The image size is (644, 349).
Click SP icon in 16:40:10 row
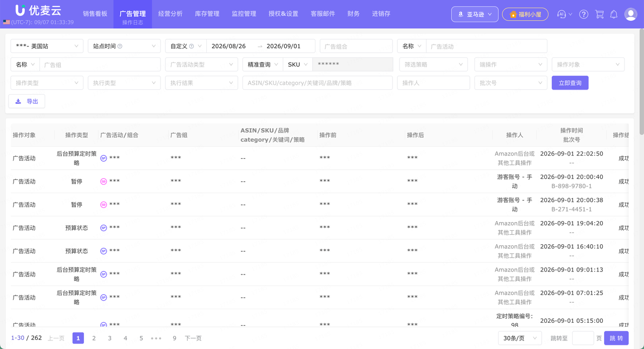(x=104, y=251)
